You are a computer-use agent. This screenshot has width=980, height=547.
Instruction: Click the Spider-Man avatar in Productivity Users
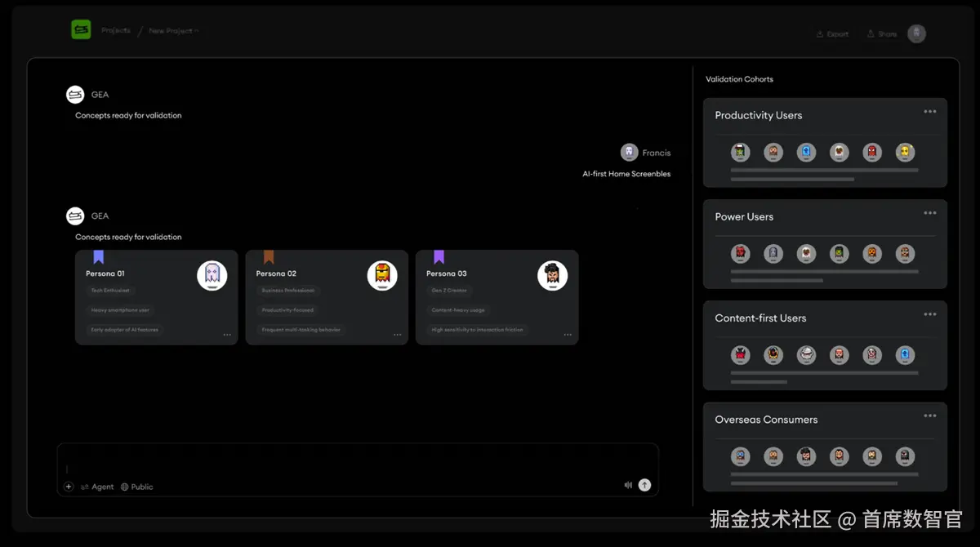coord(872,153)
